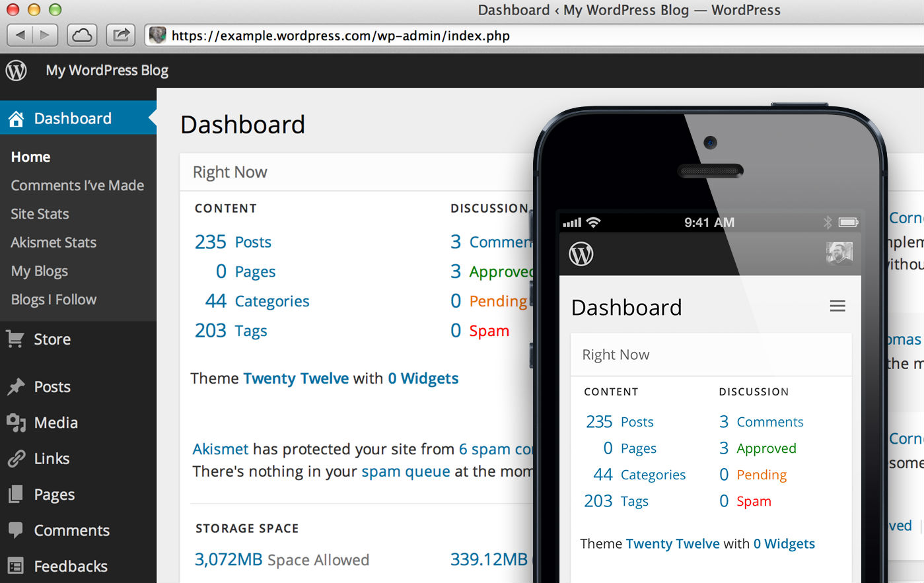This screenshot has width=924, height=583.
Task: Click the WordPress logo in admin bar
Action: (17, 70)
